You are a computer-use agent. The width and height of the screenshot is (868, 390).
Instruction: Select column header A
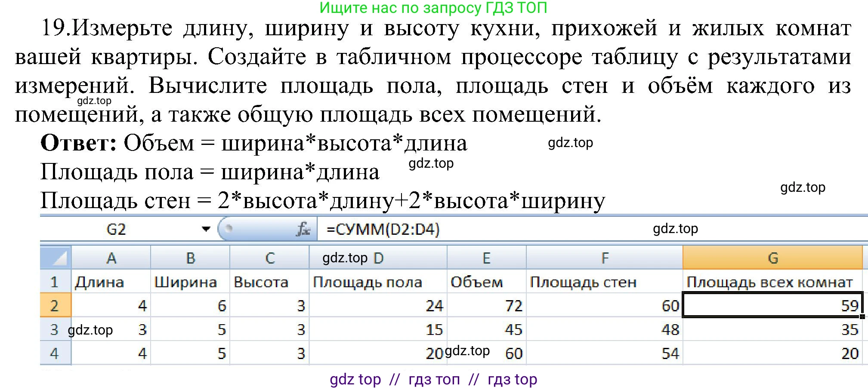(x=111, y=257)
